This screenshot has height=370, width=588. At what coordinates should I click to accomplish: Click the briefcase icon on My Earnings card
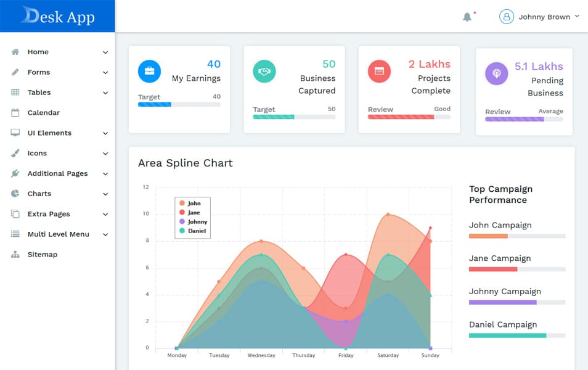(x=149, y=71)
